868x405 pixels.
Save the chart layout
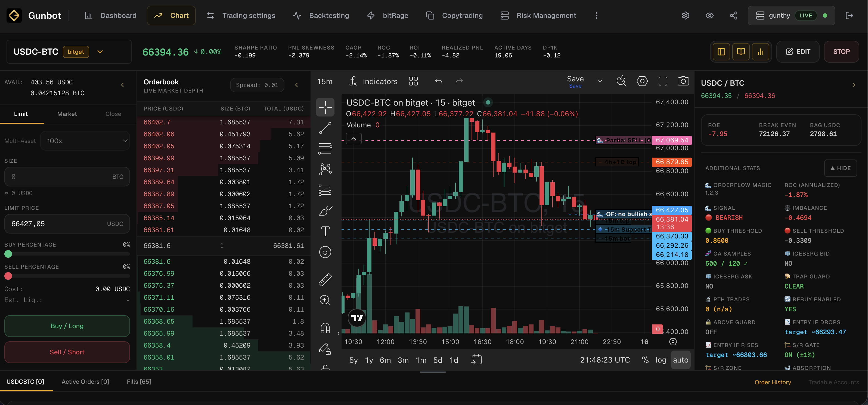[575, 81]
